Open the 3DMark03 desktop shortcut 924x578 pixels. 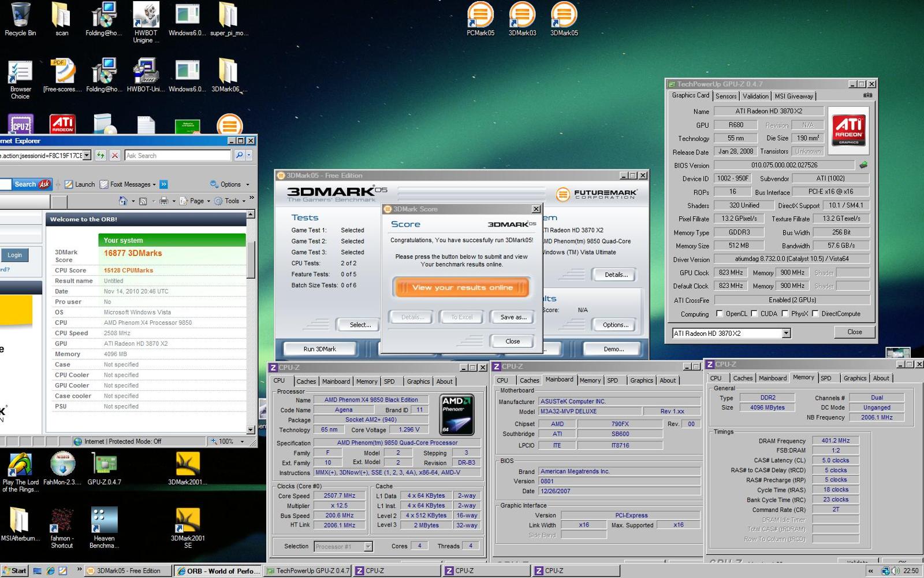[522, 19]
